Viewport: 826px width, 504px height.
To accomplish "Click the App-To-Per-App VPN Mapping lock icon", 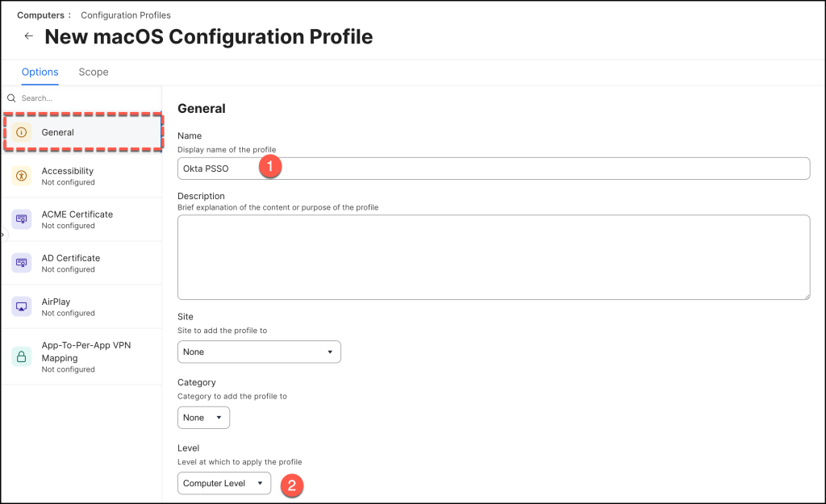I will pyautogui.click(x=22, y=356).
